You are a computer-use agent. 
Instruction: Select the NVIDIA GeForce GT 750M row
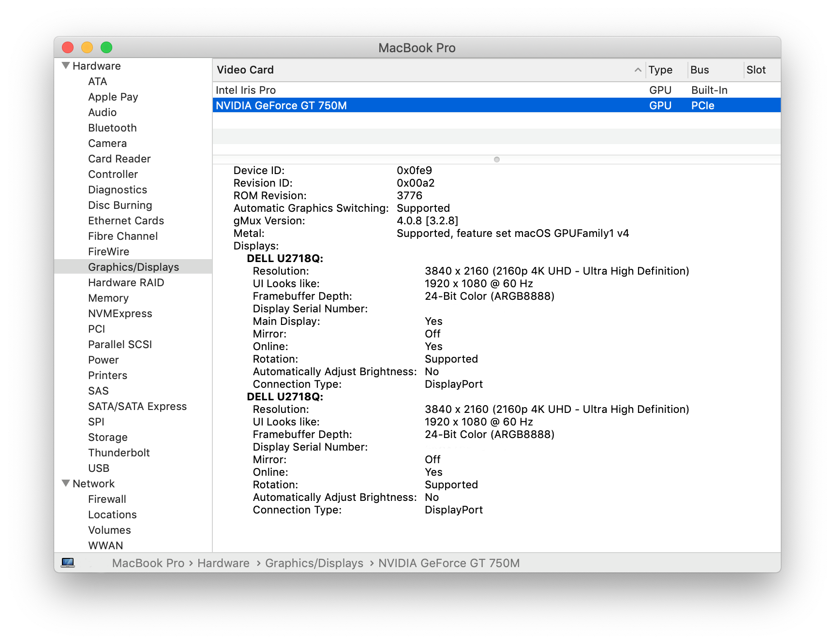(497, 105)
